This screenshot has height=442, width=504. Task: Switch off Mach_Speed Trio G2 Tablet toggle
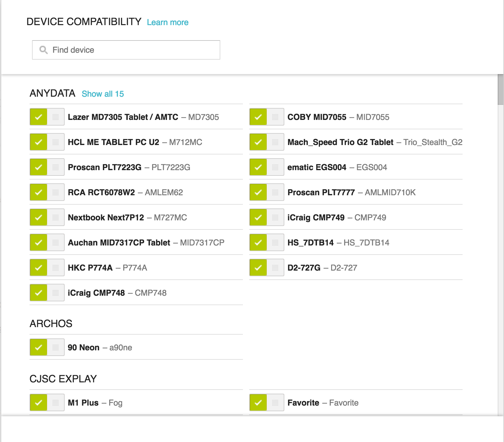click(x=267, y=142)
